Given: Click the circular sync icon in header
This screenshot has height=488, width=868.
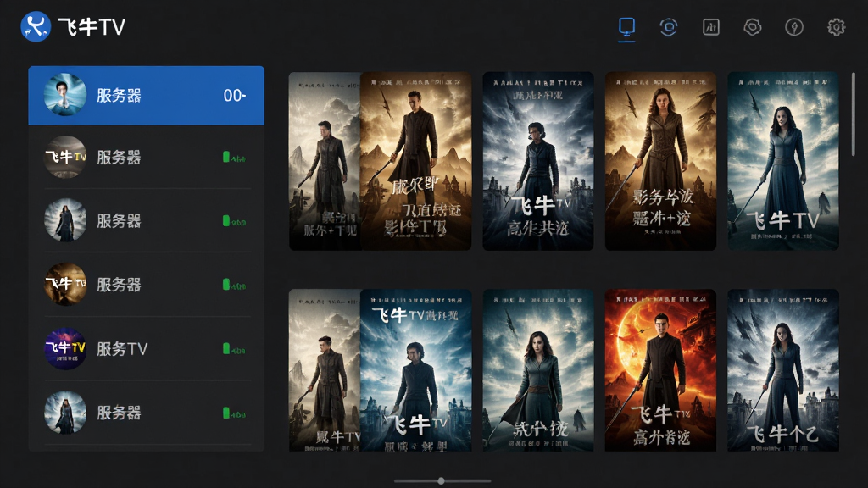Looking at the screenshot, I should click(x=669, y=26).
